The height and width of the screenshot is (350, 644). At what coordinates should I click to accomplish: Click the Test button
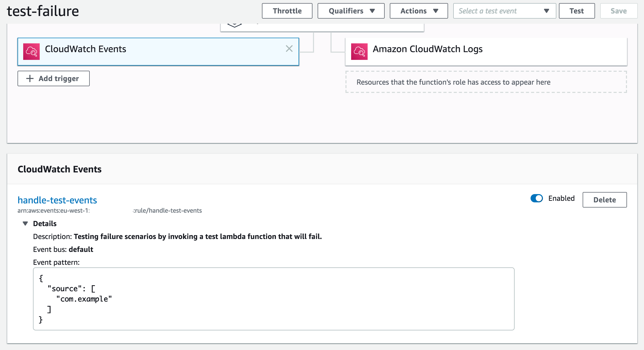[577, 11]
